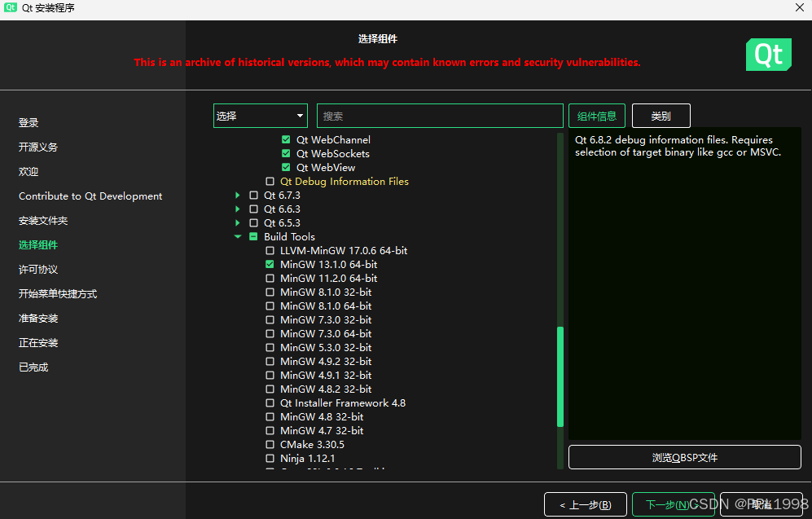Image resolution: width=812 pixels, height=519 pixels.
Task: Check LLVM-MinGW 17.0.6 64-bit
Action: click(x=270, y=251)
